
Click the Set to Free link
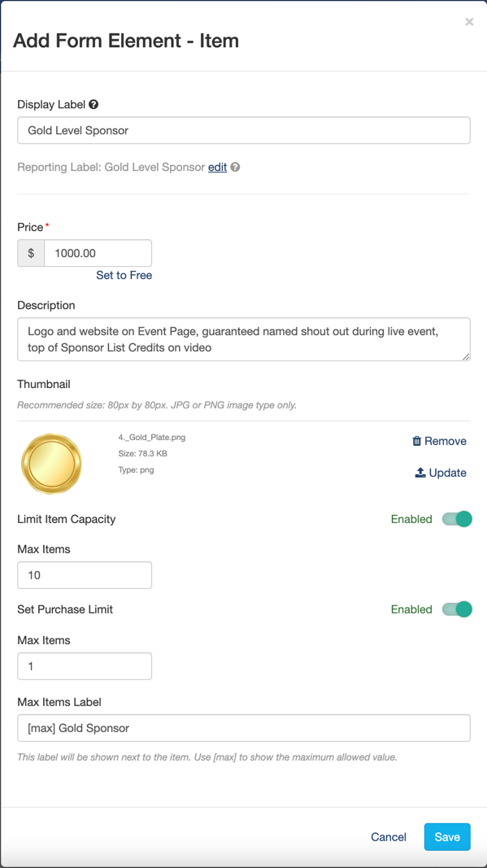124,275
